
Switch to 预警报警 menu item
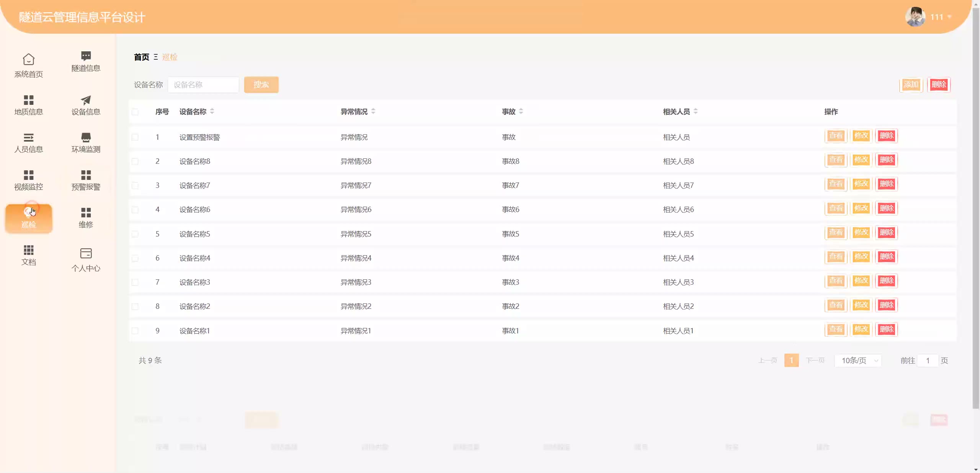click(86, 180)
